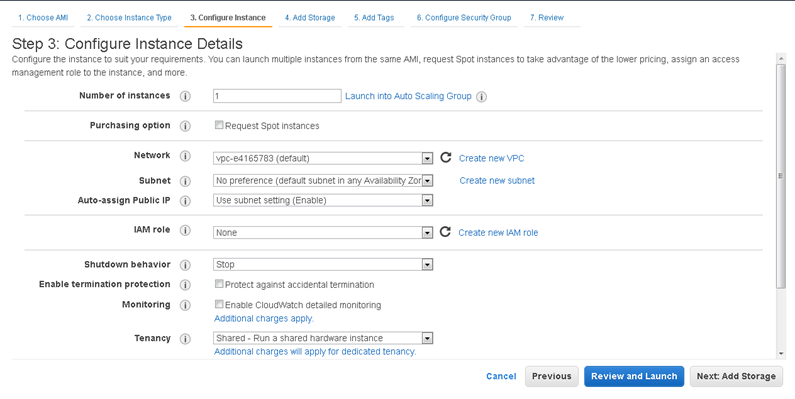This screenshot has width=795, height=399.
Task: Open the info icon for Shutdown behavior
Action: (x=185, y=265)
